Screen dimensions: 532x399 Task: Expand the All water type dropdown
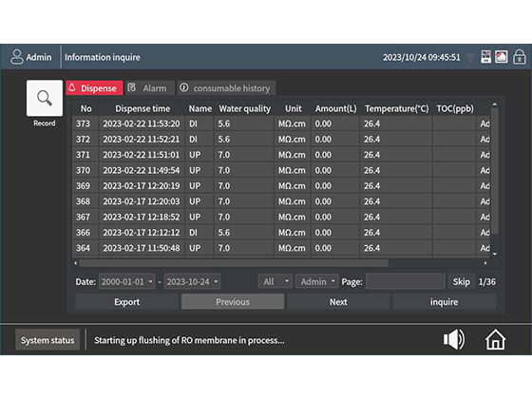[275, 281]
